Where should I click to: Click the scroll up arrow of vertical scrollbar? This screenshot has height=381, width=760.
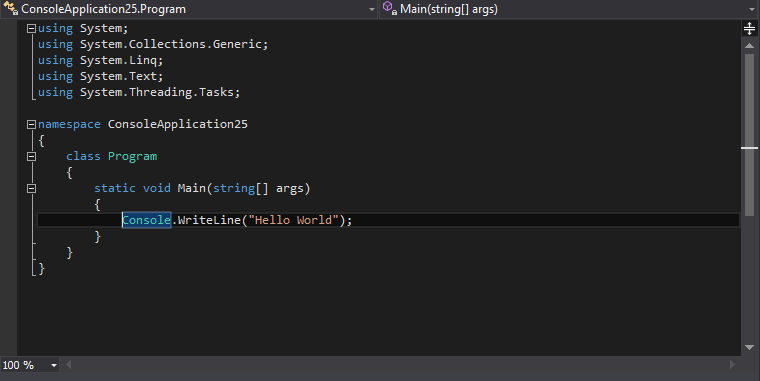[x=749, y=46]
